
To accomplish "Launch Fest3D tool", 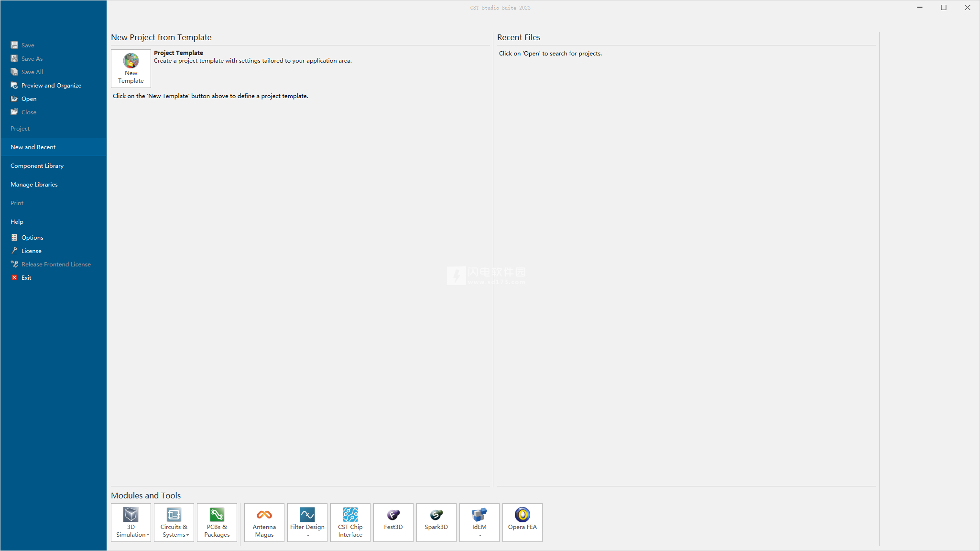I will coord(393,522).
